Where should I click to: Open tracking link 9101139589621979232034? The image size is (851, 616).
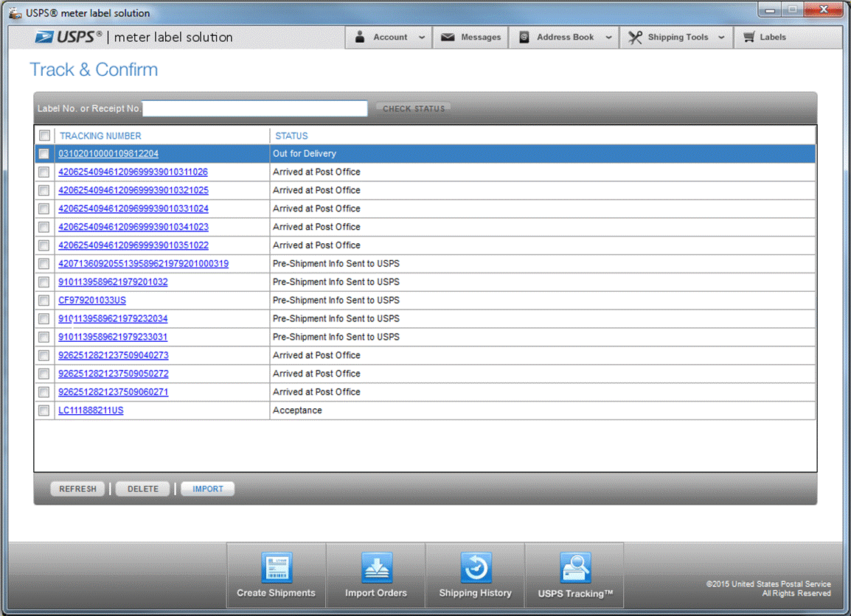(x=113, y=319)
